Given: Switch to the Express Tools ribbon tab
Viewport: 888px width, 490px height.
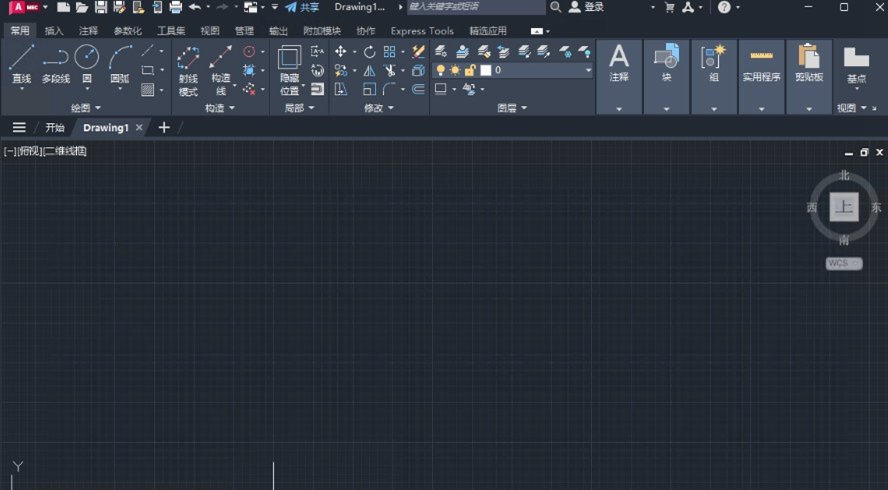Looking at the screenshot, I should 422,31.
